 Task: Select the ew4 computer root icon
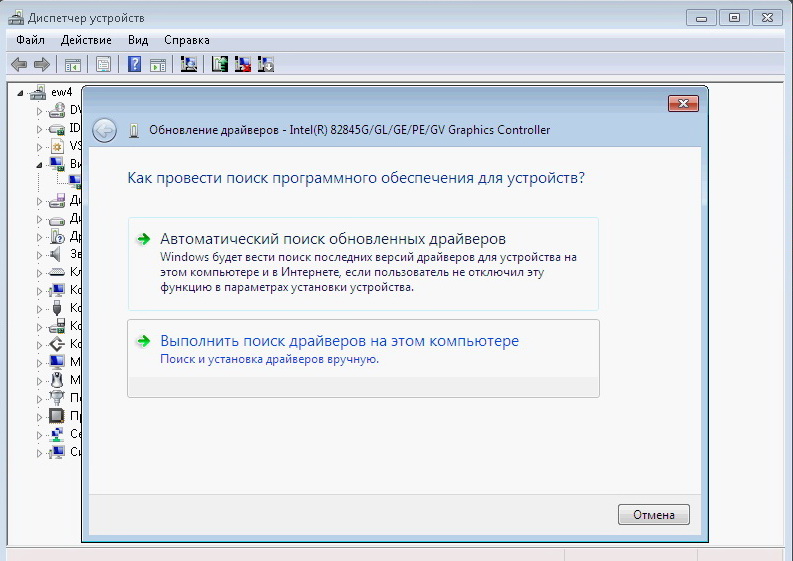[x=37, y=92]
